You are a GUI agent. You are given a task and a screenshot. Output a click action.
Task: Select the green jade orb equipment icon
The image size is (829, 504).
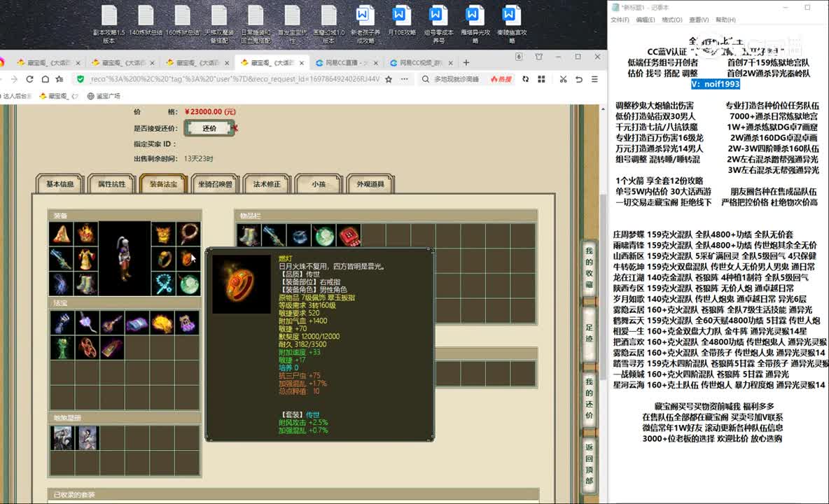tap(189, 283)
